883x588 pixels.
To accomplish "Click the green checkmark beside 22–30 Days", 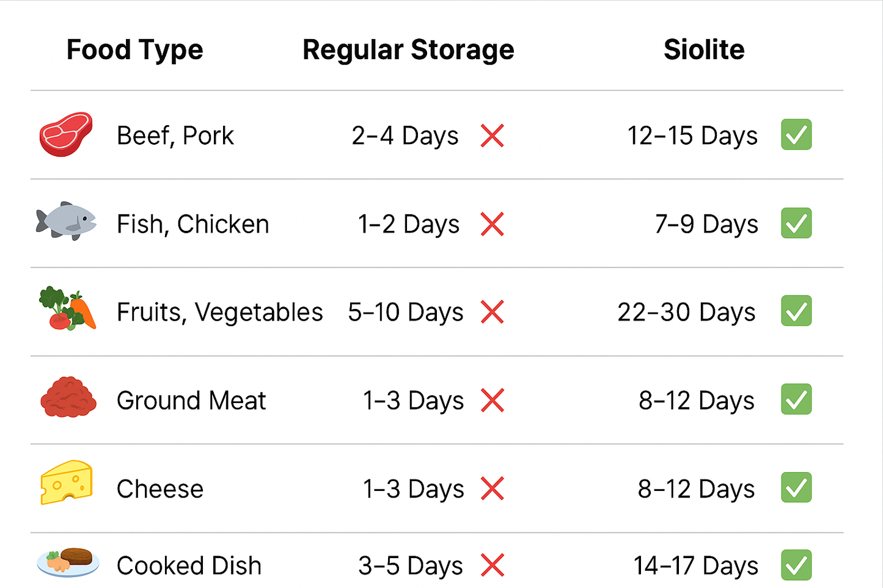I will pos(796,311).
